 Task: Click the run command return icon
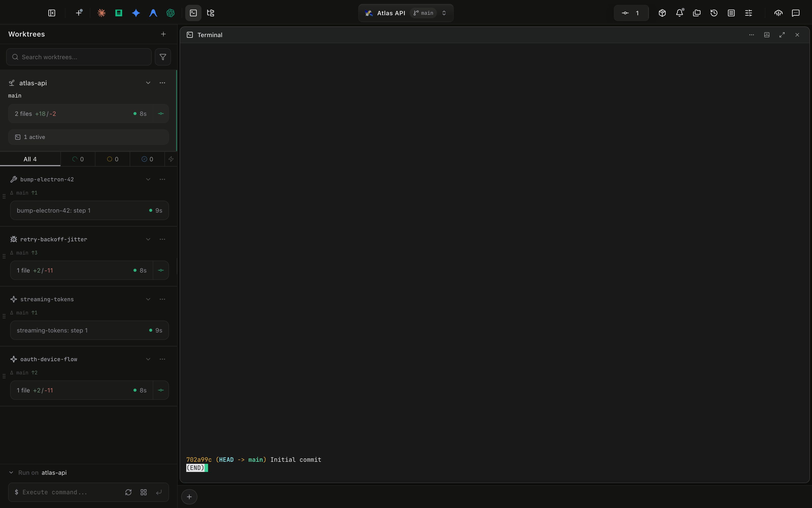(159, 492)
